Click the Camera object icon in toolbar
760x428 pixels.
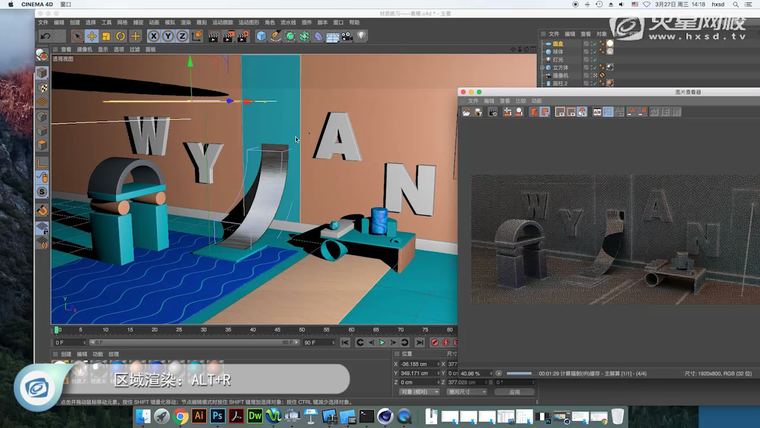pos(347,36)
